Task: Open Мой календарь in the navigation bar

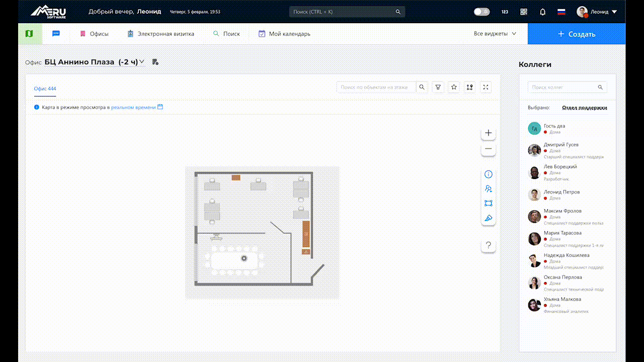Action: 284,34
